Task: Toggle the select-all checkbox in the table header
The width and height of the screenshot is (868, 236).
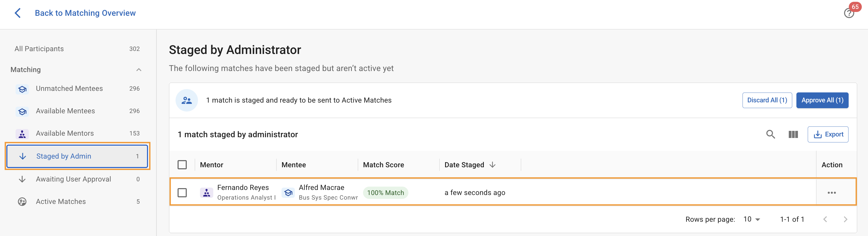Action: click(x=182, y=165)
